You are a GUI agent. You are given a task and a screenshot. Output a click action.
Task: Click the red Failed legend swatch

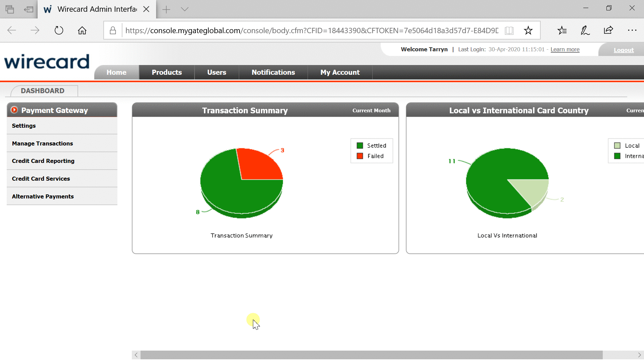pos(360,156)
